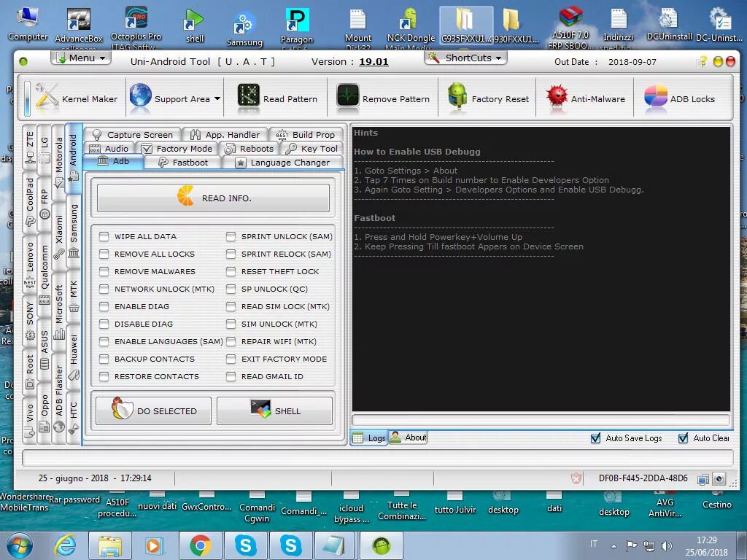Open the Anti-Malware tool

click(x=585, y=98)
